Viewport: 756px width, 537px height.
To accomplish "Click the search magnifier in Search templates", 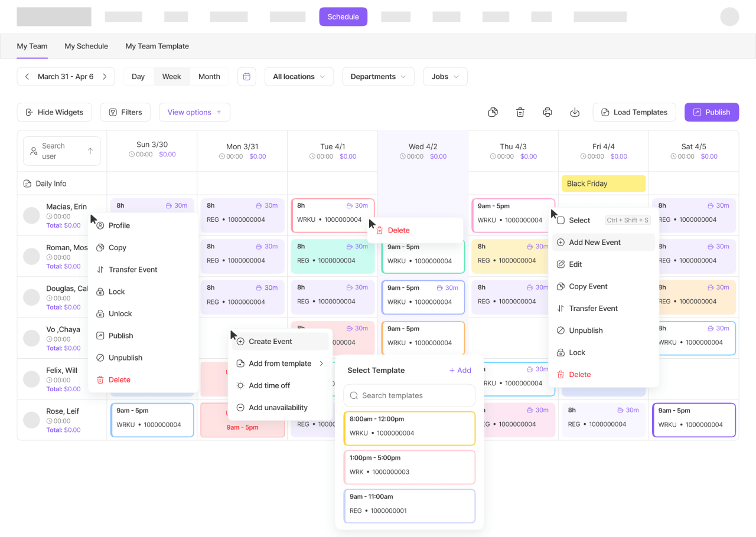I will (x=354, y=395).
